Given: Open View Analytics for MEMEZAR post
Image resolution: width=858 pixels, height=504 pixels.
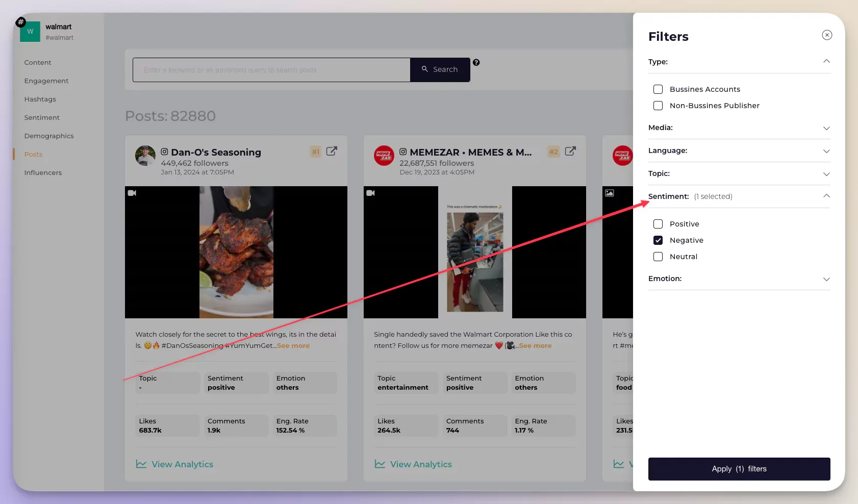Looking at the screenshot, I should (x=421, y=464).
